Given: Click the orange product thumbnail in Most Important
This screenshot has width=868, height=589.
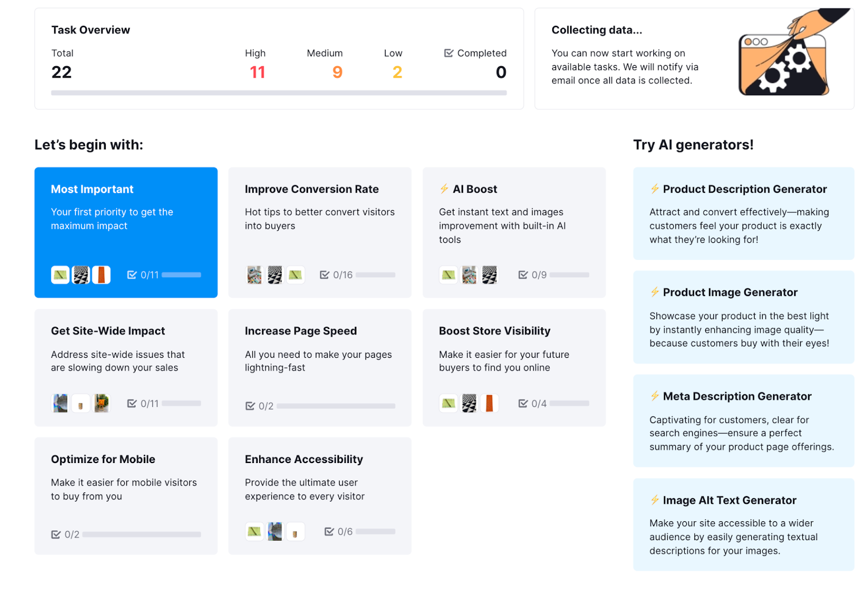Looking at the screenshot, I should (x=101, y=275).
